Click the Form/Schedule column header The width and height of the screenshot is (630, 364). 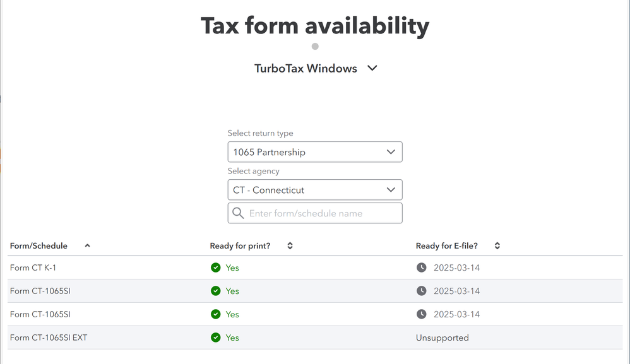click(x=39, y=245)
